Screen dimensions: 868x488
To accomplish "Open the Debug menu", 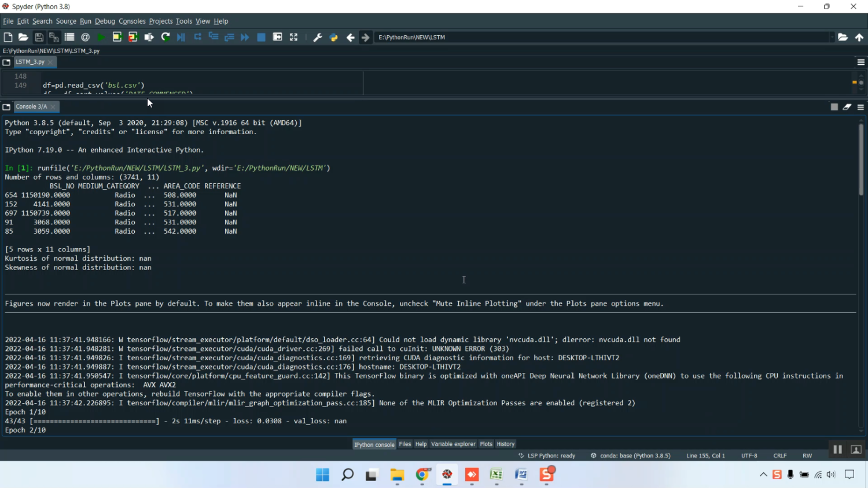I will [x=105, y=21].
